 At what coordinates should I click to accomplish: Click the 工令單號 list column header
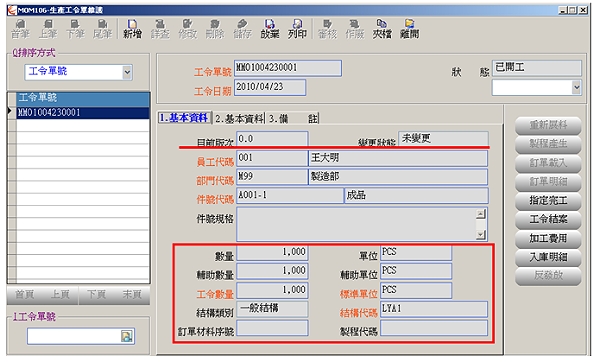click(83, 98)
